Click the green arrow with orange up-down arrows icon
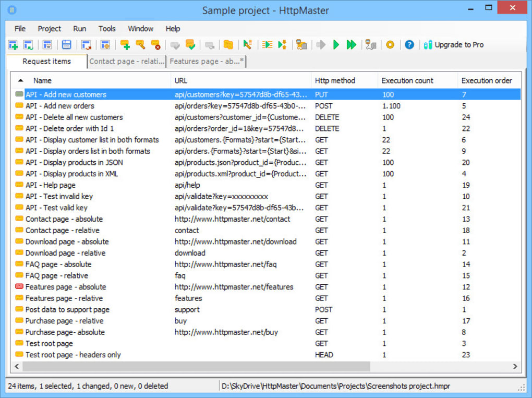 tap(282, 45)
